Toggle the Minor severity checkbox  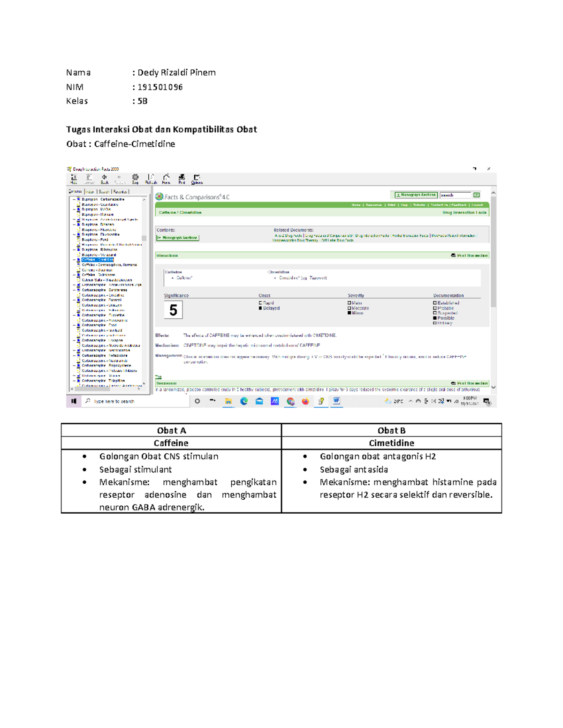pos(350,313)
